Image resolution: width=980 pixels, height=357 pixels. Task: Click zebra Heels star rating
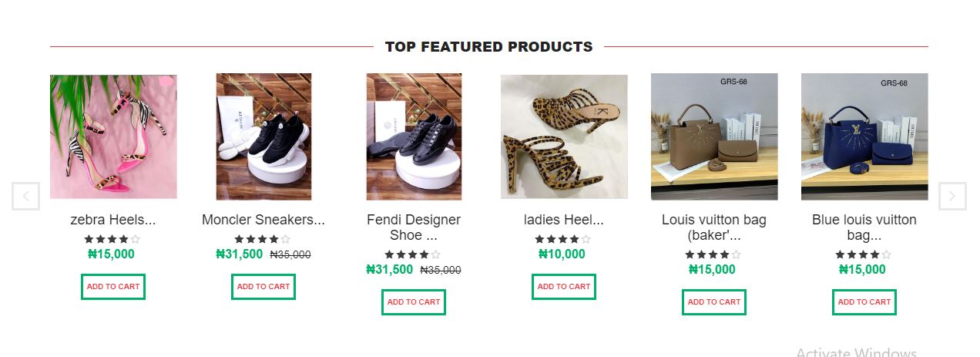coord(112,239)
